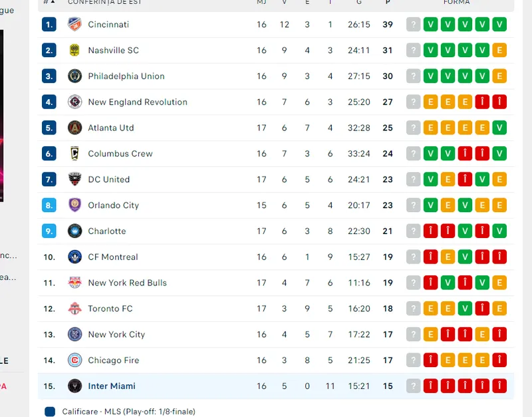532x417 pixels.
Task: Select the Philadelphia Union crest
Action: (74, 76)
